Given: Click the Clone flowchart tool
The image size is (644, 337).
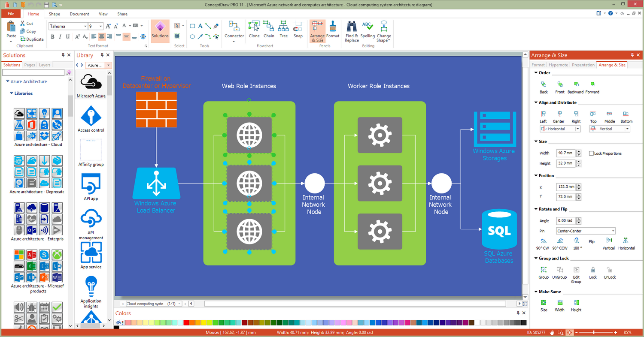Looking at the screenshot, I should pyautogui.click(x=254, y=30).
